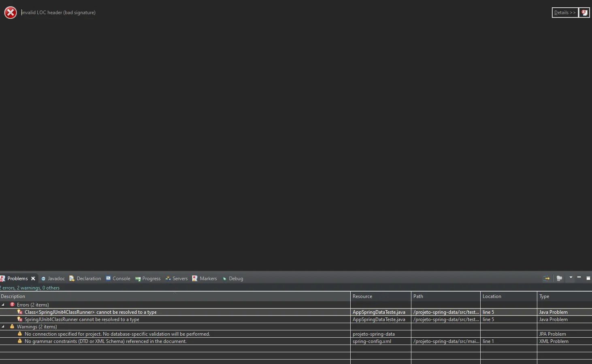Click the red error icon of the Errors group
Screen dimensions: 592x364
(x=12, y=304)
